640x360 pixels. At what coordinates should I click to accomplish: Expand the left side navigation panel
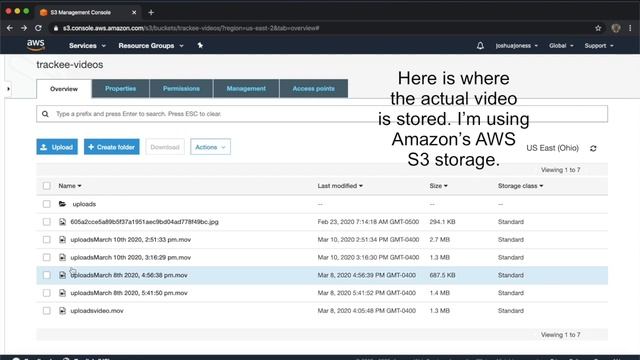(8, 89)
